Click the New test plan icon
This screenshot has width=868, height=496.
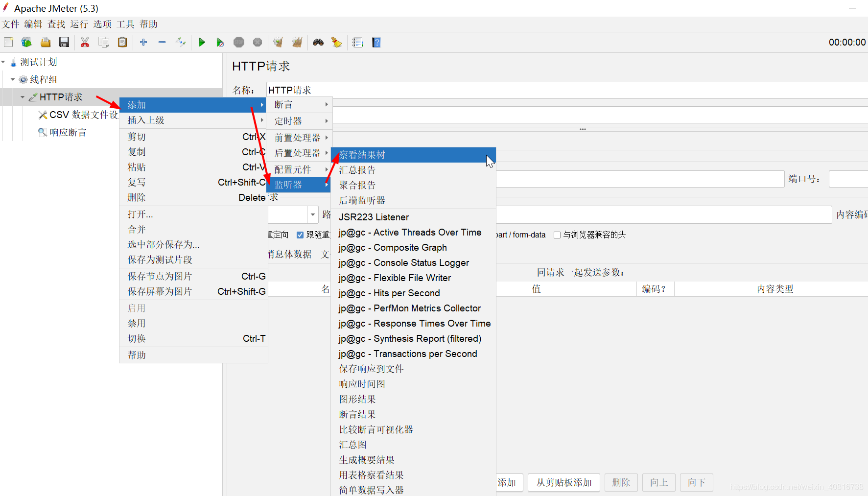click(8, 43)
